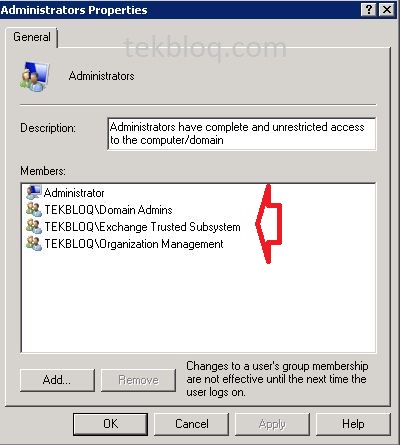This screenshot has width=401, height=445.
Task: Click the Remove button
Action: tap(138, 380)
